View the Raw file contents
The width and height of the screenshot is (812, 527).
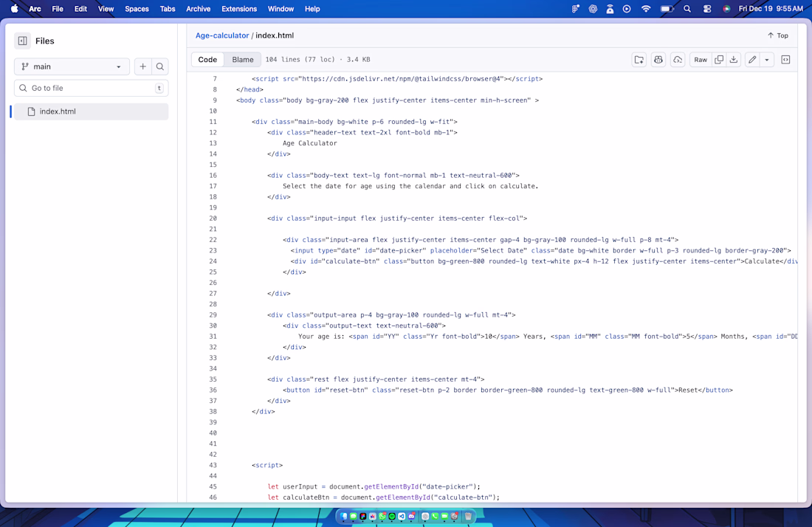(701, 60)
